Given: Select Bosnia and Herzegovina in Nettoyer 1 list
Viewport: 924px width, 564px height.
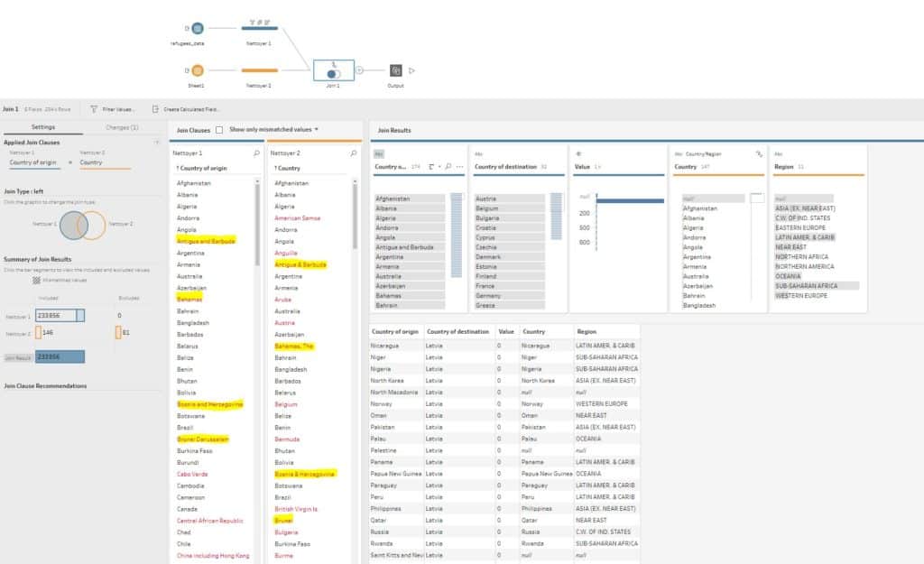Looking at the screenshot, I should coord(209,404).
